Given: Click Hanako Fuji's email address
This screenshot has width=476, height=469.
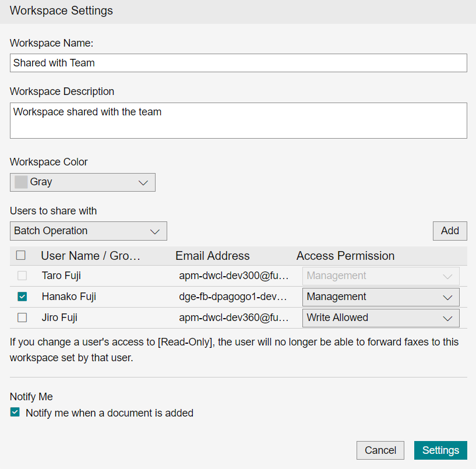Looking at the screenshot, I should tap(233, 297).
